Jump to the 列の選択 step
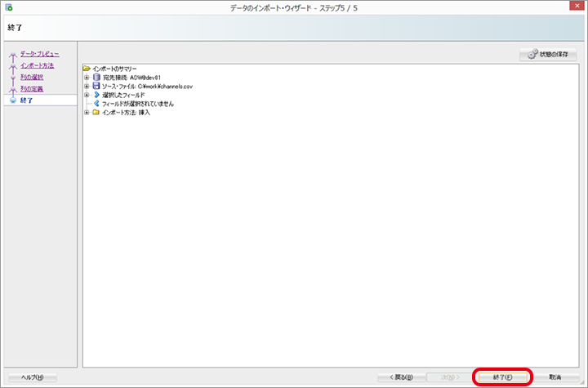Screen dimensions: 588x388 [32, 77]
